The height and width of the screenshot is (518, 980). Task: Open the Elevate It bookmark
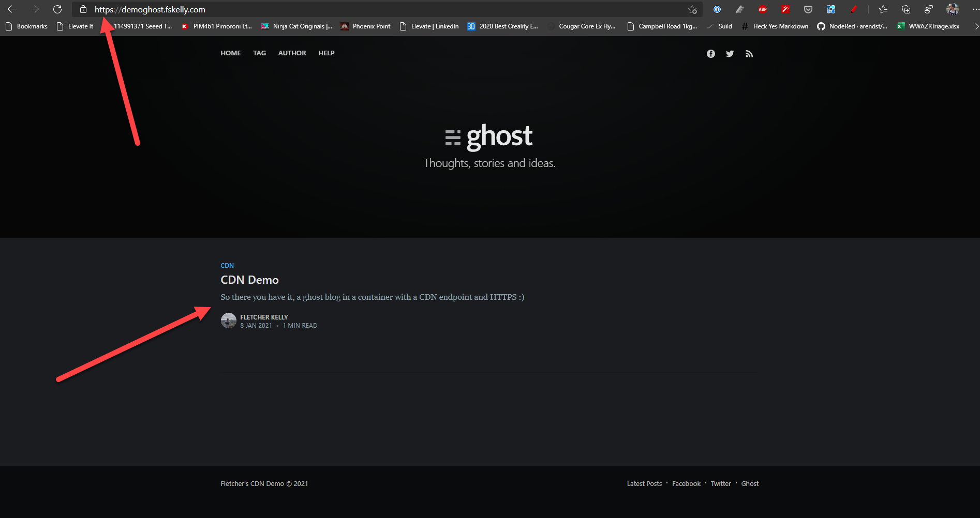(x=75, y=26)
